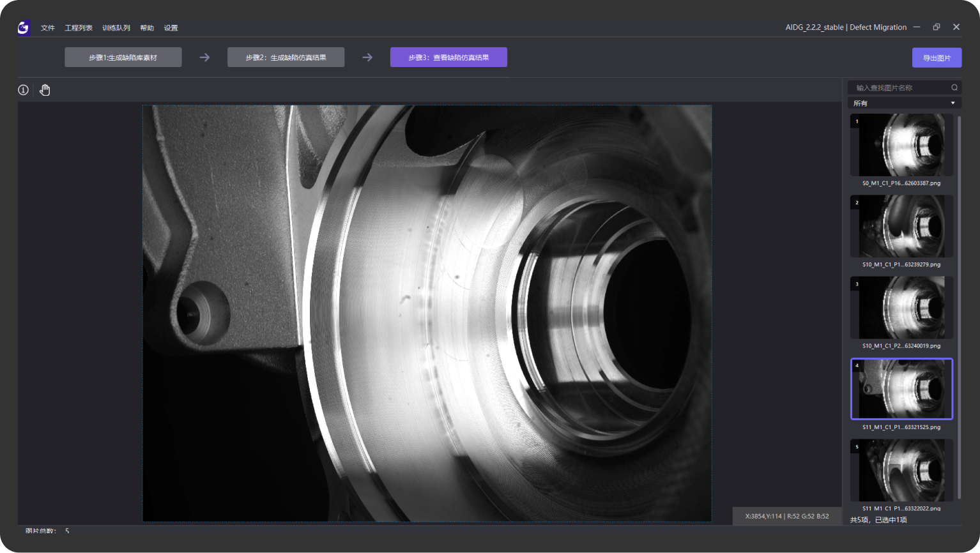980x553 pixels.
Task: Select the hand pan tool
Action: 45,90
